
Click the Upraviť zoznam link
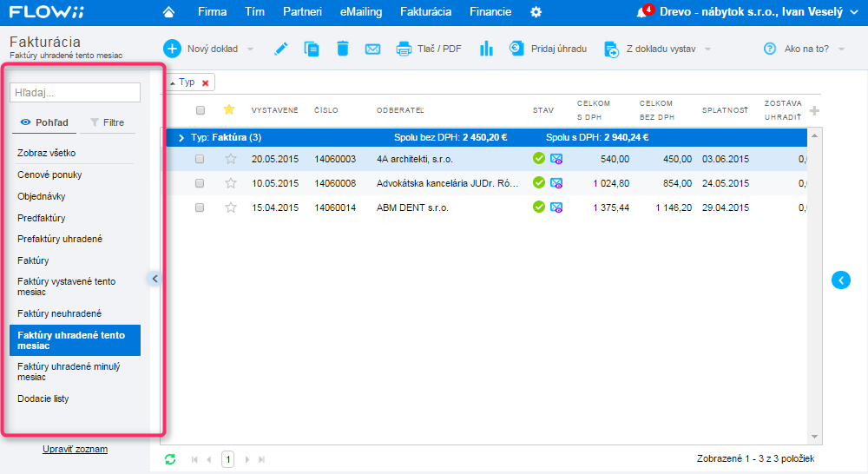point(76,449)
